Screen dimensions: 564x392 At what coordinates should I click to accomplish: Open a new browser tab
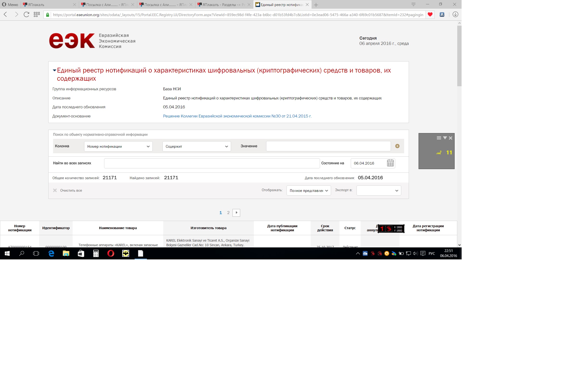coord(316,5)
